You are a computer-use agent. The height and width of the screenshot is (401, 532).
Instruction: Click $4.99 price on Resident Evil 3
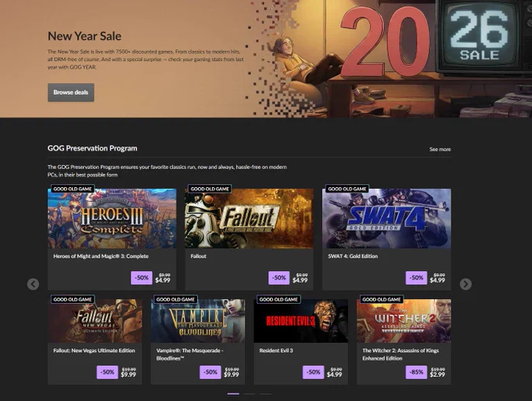click(x=334, y=374)
